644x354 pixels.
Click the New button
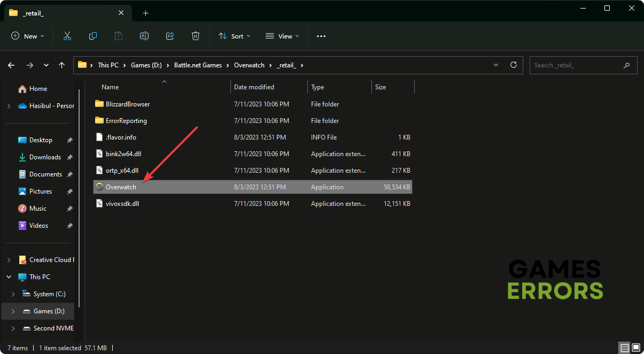(x=28, y=36)
